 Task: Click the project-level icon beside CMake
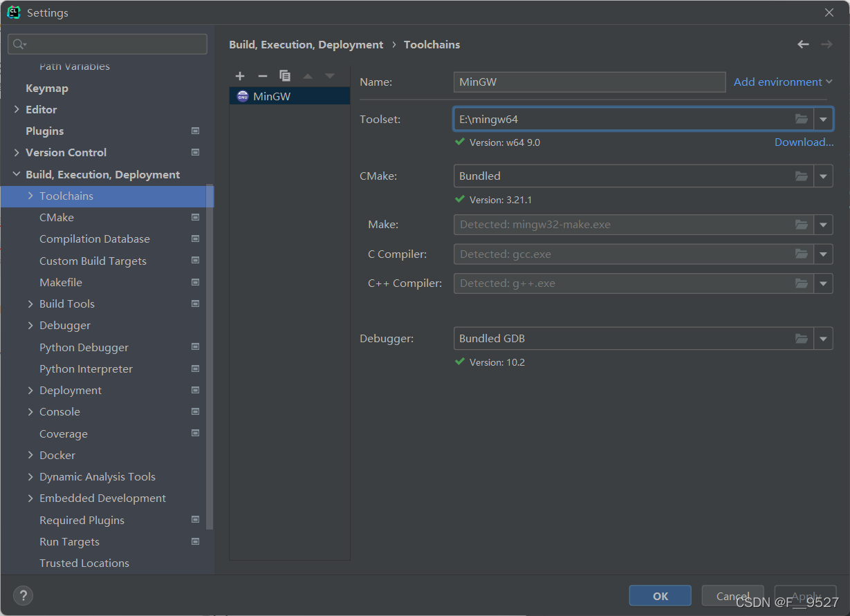pos(196,217)
